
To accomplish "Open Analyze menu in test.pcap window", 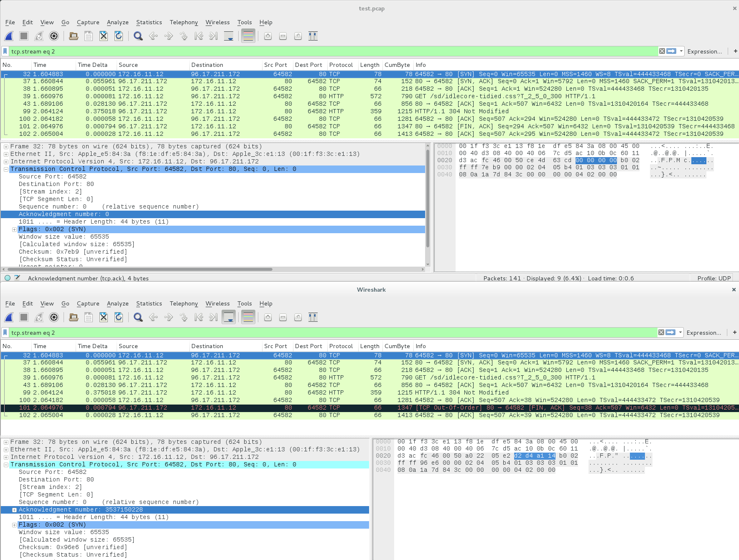I will (117, 23).
